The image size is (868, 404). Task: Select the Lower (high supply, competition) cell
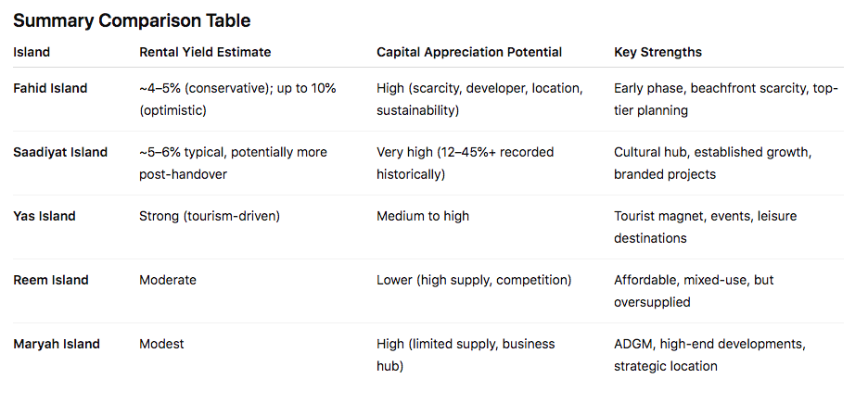474,280
